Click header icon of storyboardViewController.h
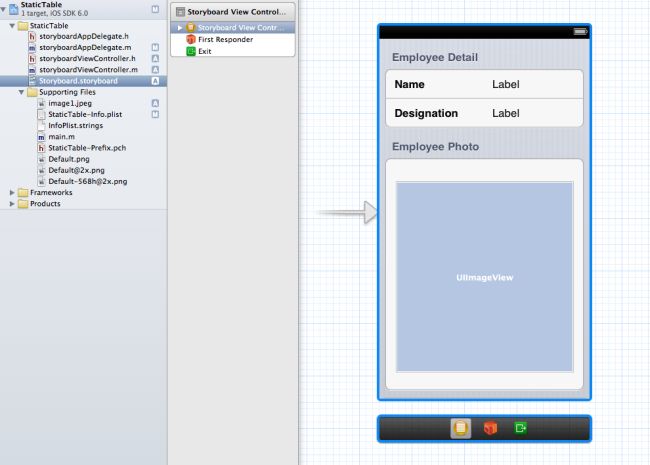Screen dimensions: 650x465 pyautogui.click(x=32, y=59)
